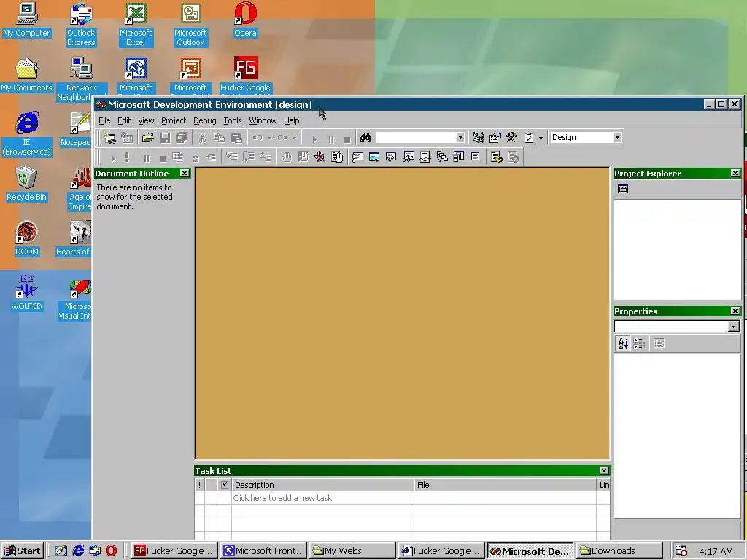Select the DOOM desktop icon

coord(27,239)
